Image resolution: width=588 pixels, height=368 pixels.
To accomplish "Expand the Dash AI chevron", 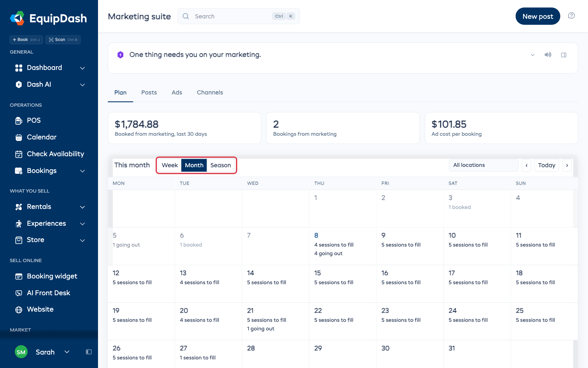I will coord(82,85).
